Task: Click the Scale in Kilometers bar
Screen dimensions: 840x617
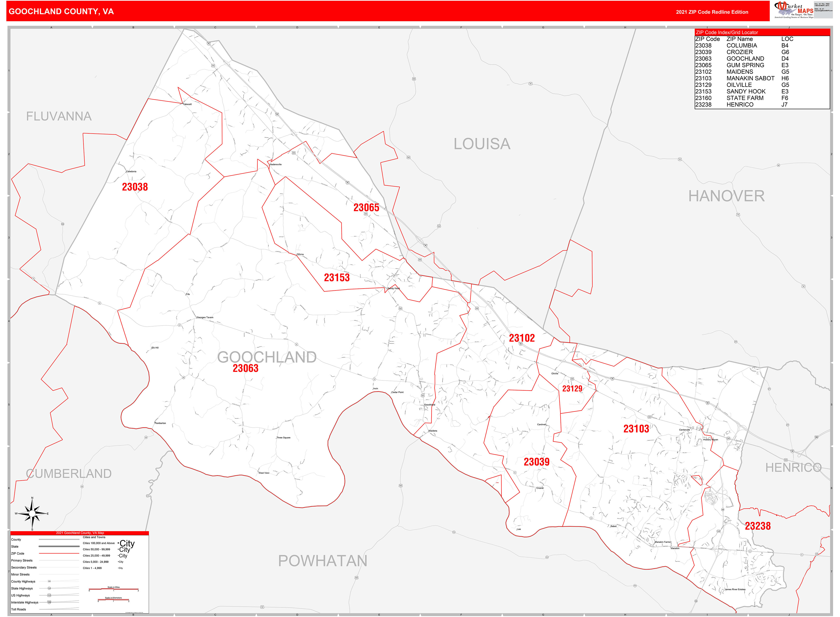Action: (x=113, y=600)
